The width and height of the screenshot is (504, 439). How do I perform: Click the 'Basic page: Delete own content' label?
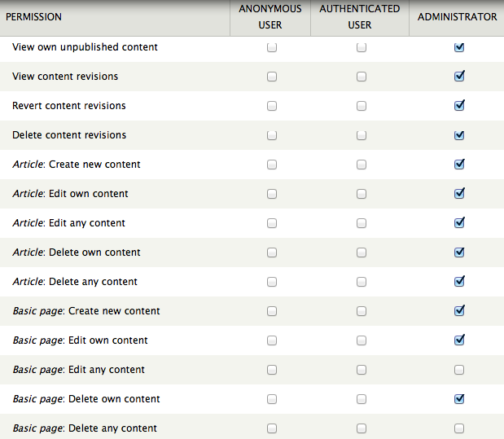click(86, 399)
